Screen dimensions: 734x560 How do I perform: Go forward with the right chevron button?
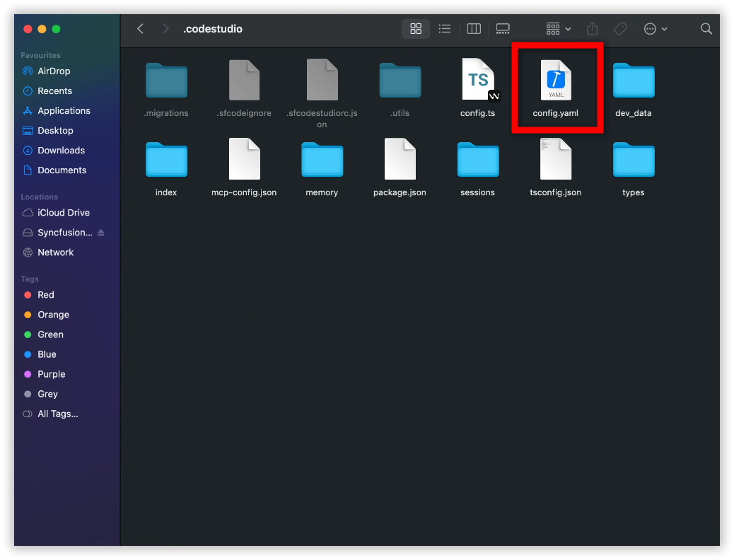[165, 29]
